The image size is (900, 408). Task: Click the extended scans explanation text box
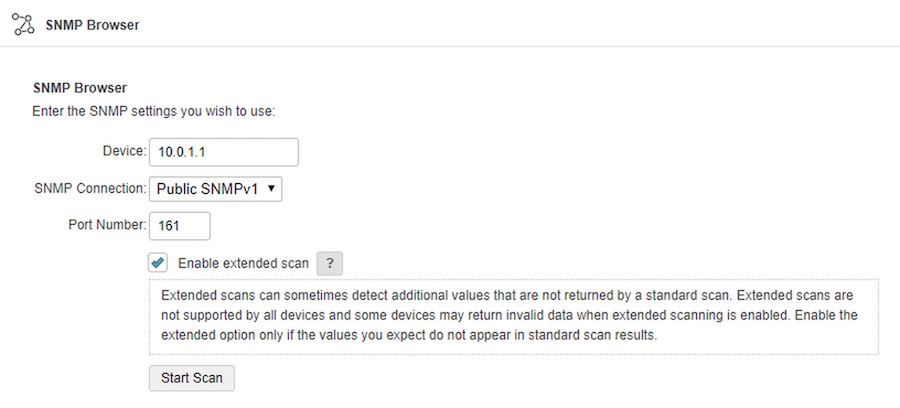[x=514, y=317]
